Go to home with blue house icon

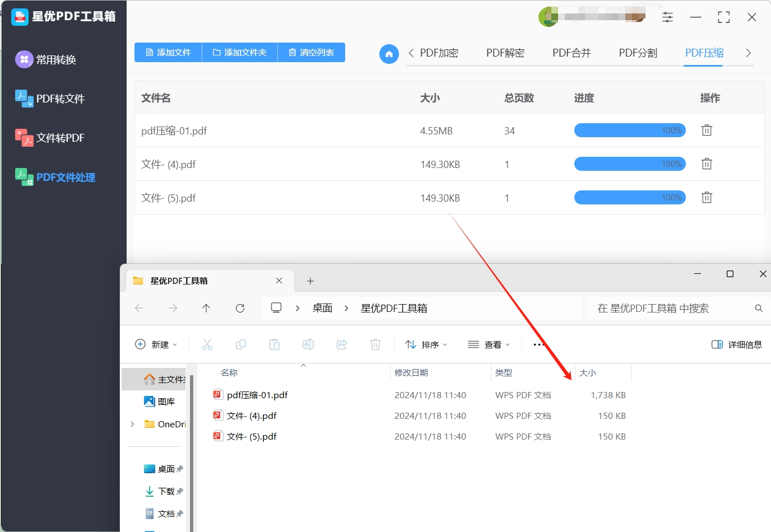(x=389, y=54)
